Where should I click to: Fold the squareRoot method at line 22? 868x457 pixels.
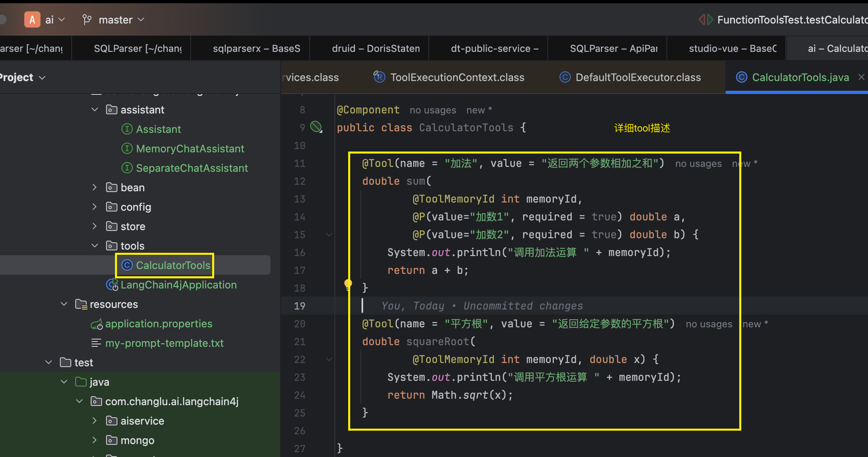point(329,359)
